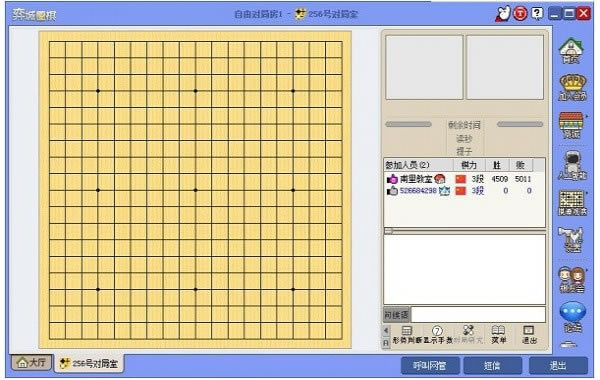Click the bottom-right 退出 exit button

pyautogui.click(x=558, y=365)
